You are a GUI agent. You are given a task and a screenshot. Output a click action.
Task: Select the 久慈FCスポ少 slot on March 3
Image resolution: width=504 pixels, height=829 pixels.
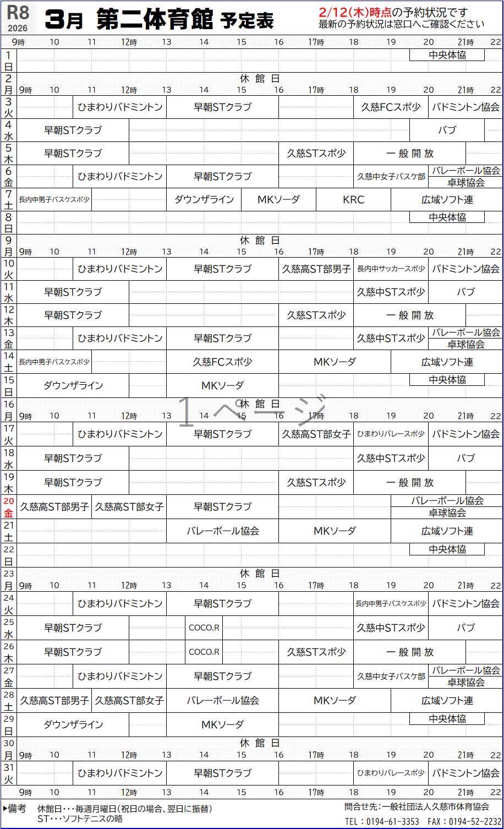coord(391,107)
